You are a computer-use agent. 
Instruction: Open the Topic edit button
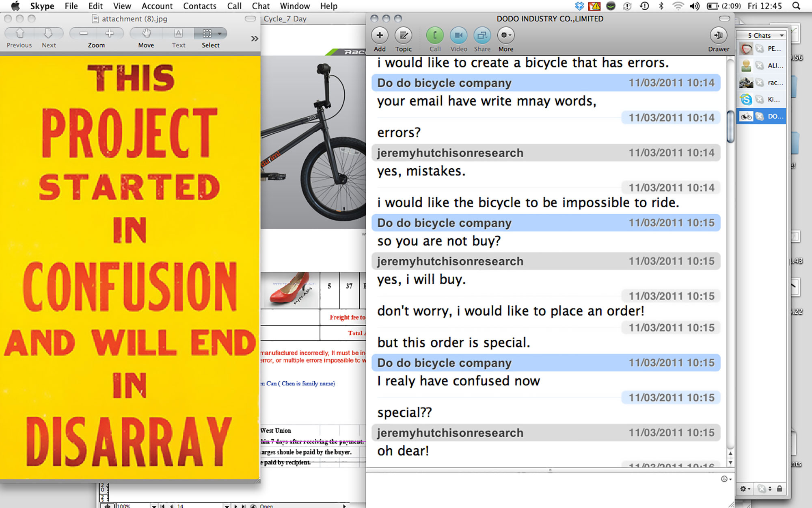click(x=403, y=36)
